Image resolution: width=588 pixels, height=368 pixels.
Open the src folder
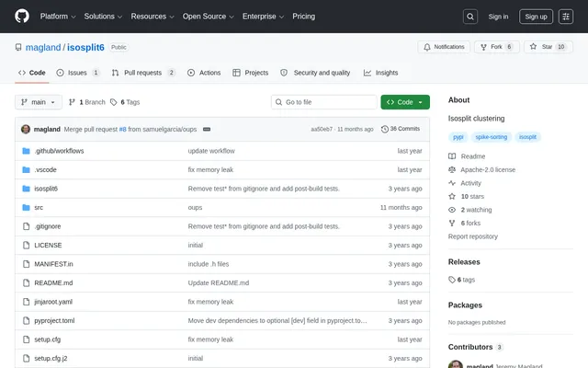click(x=39, y=207)
